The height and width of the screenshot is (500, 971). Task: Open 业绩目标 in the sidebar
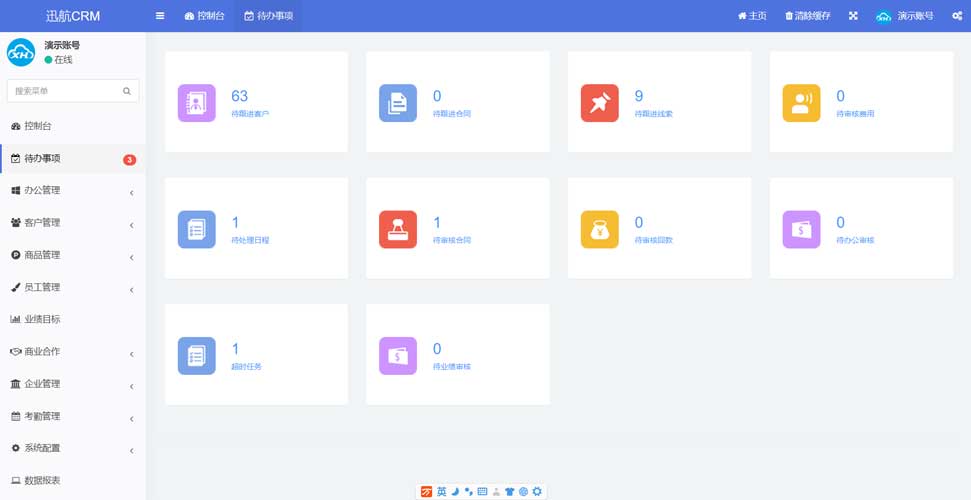tap(42, 319)
